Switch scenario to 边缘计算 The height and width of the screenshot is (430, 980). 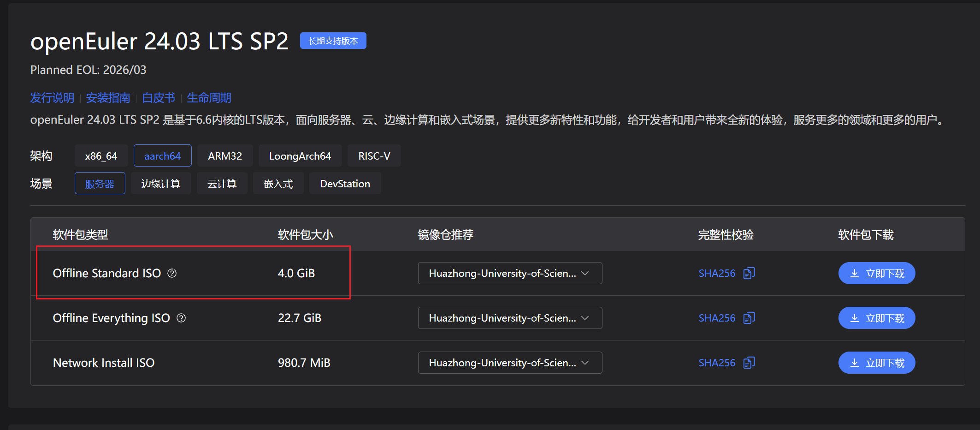pyautogui.click(x=160, y=184)
